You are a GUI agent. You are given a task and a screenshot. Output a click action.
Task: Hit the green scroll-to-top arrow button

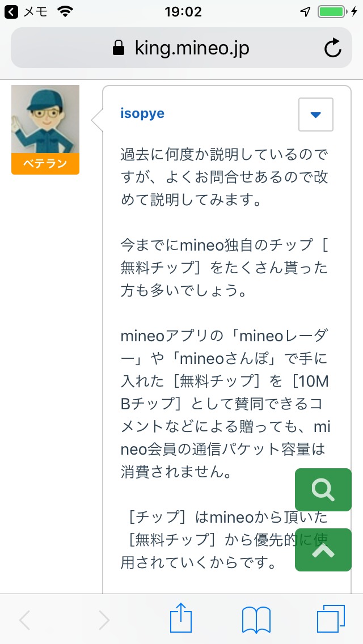point(323,550)
